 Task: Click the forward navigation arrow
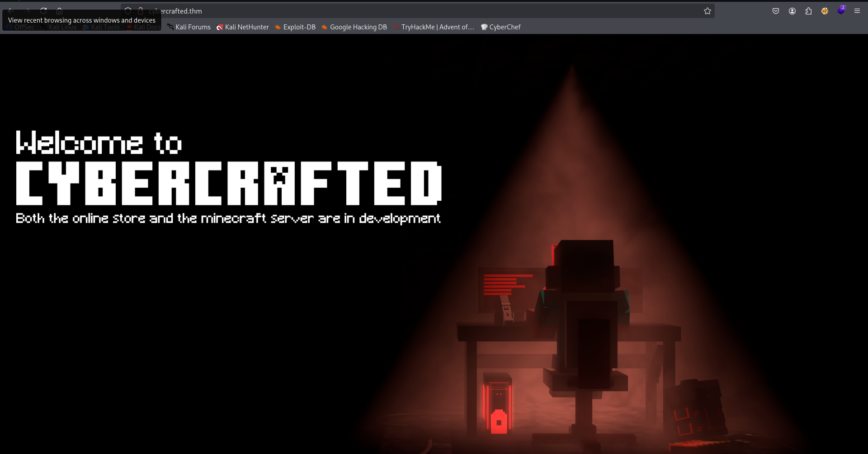pyautogui.click(x=28, y=11)
